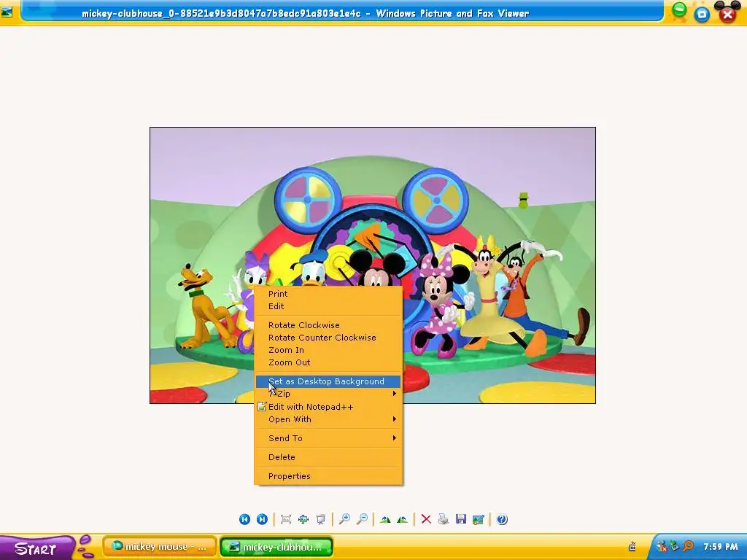Viewport: 747px width, 560px height.
Task: Expand the Send To submenu
Action: (328, 438)
